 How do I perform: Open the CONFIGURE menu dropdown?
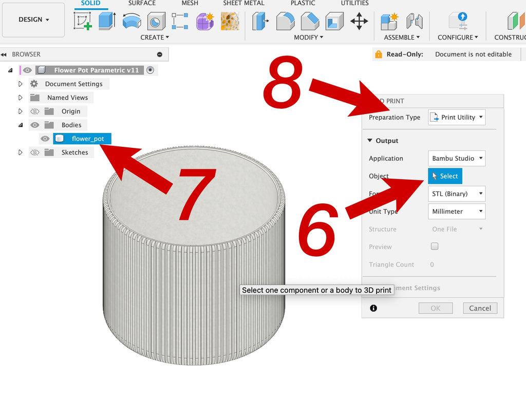coord(458,37)
